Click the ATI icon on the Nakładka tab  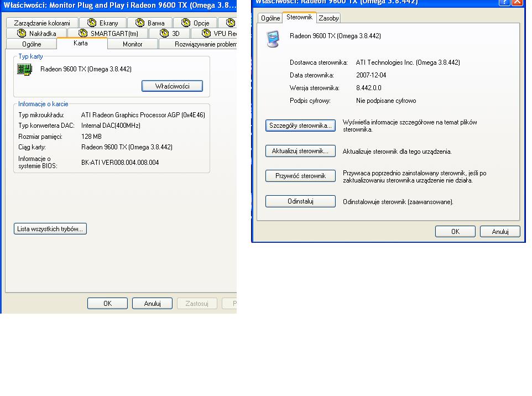[x=22, y=33]
